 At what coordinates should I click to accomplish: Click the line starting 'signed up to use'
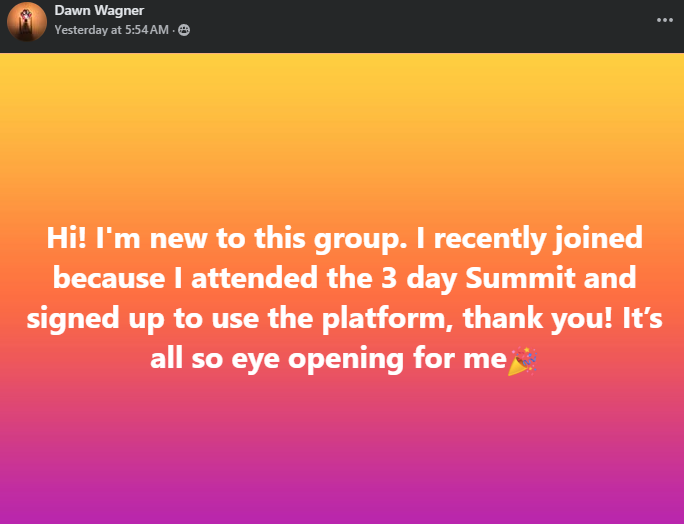coord(342,320)
